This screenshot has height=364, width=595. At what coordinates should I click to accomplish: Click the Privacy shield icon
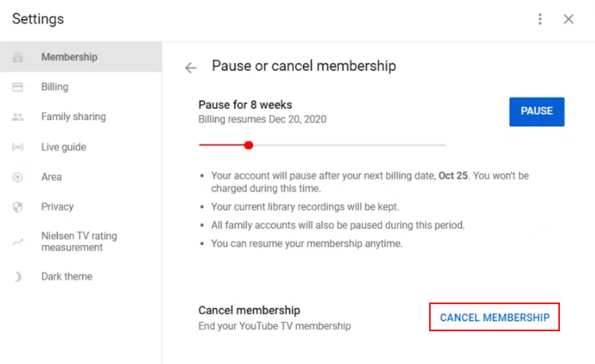18,207
